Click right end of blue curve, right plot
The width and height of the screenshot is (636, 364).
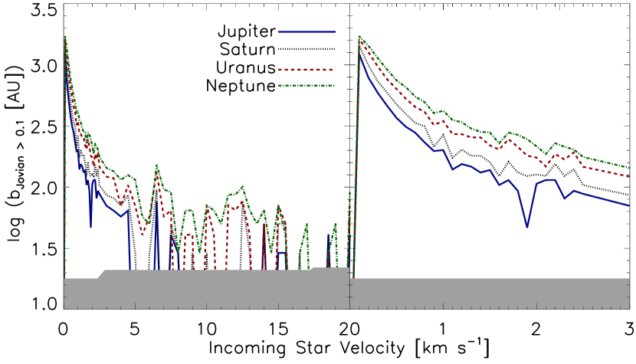coord(628,205)
